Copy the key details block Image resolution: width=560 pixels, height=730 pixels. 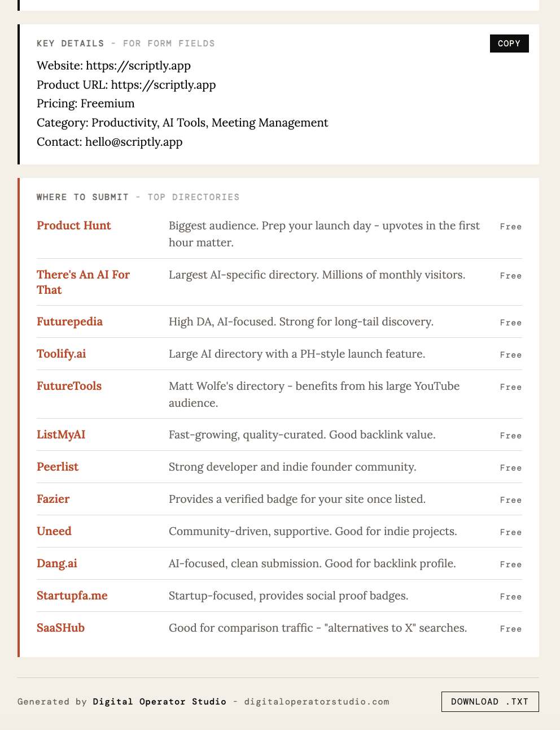point(509,44)
